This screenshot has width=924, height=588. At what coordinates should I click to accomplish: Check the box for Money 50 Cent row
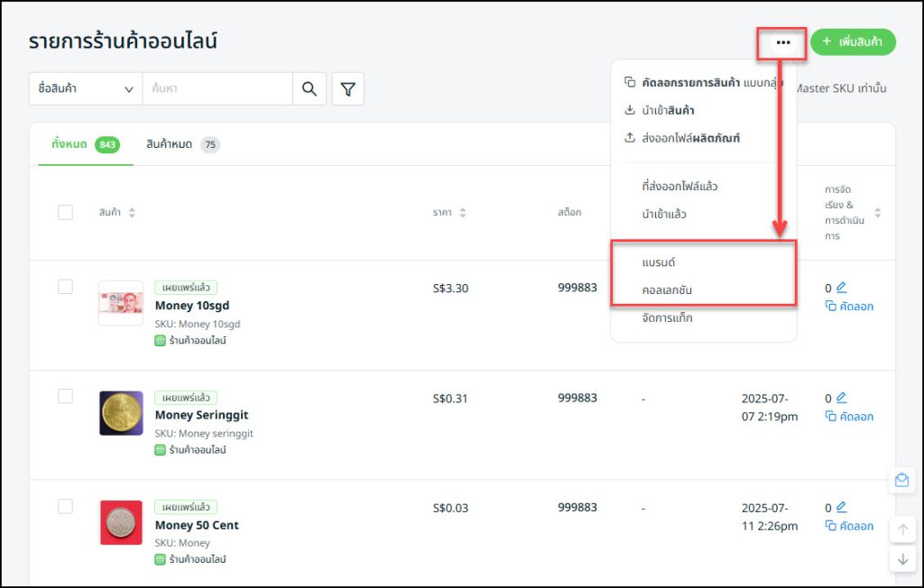[x=65, y=506]
